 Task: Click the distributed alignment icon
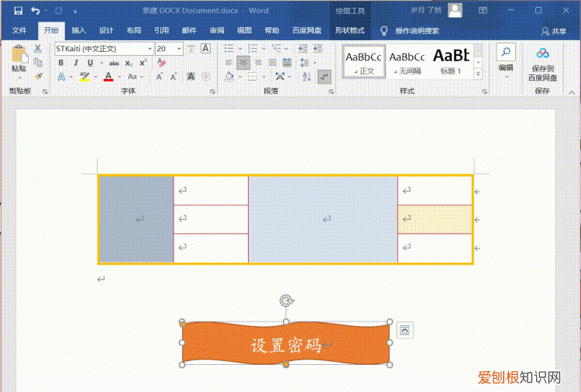click(287, 62)
